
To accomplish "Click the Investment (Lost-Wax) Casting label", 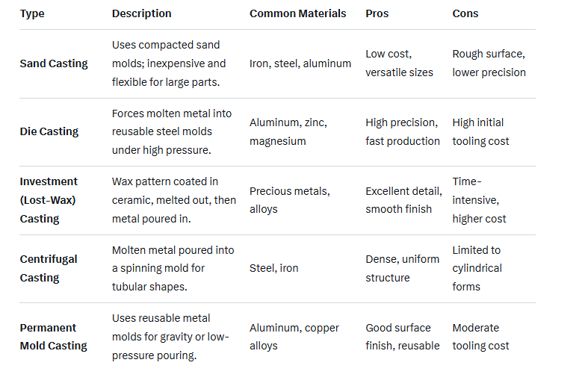I will pos(50,200).
